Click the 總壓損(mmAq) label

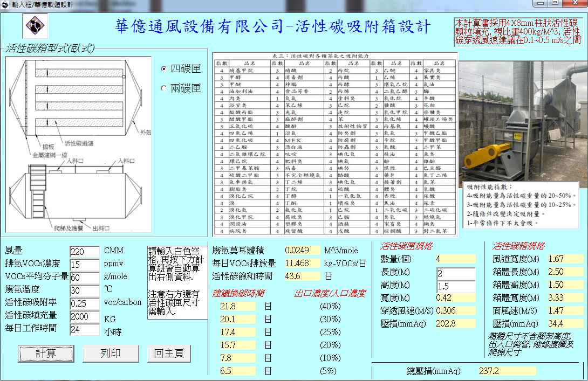434,371
